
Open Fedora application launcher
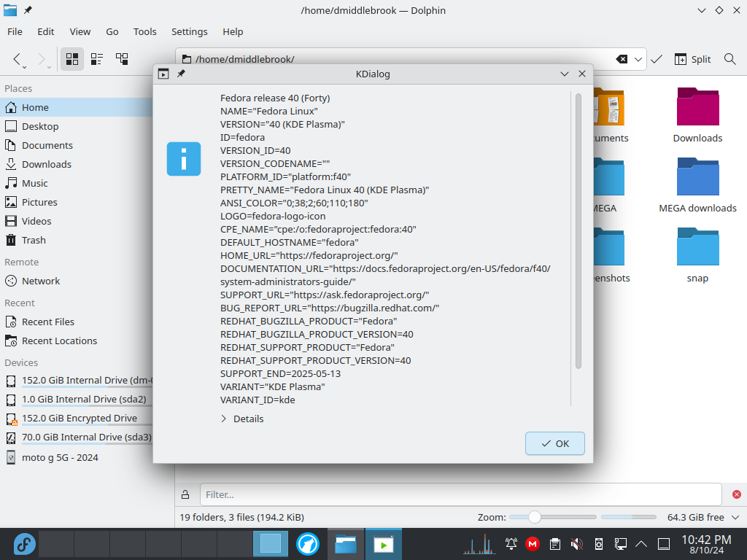(x=24, y=544)
